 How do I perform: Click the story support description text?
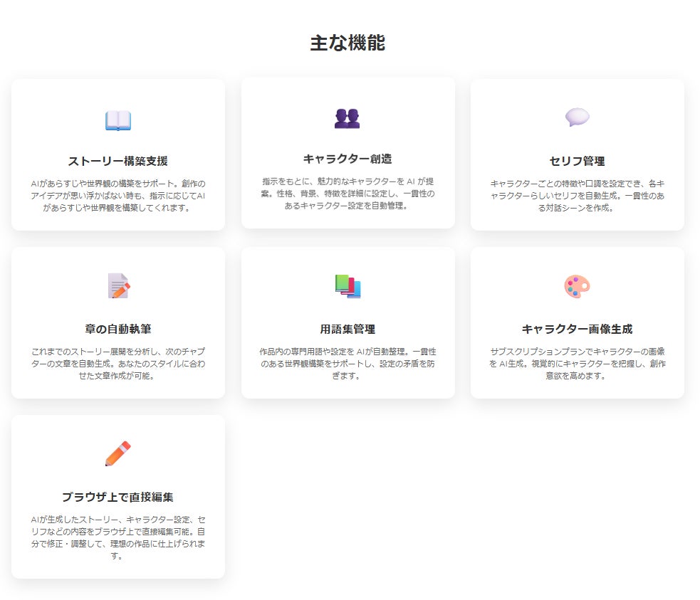(118, 196)
